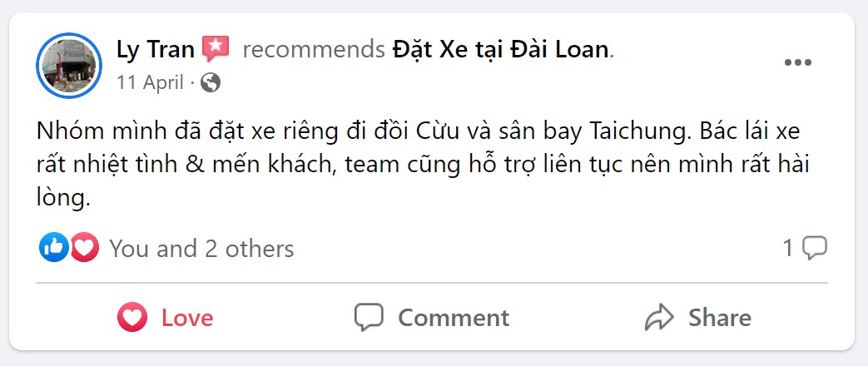
Task: Click the Share button
Action: 698,318
